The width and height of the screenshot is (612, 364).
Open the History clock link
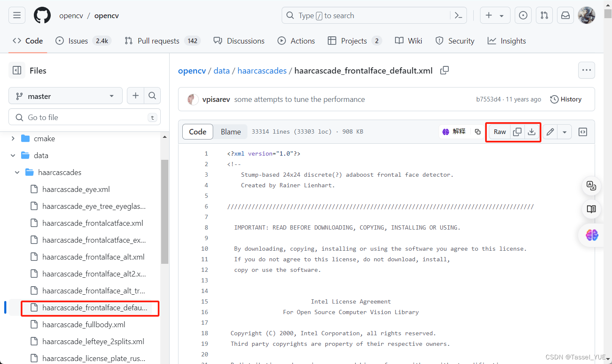click(x=566, y=99)
